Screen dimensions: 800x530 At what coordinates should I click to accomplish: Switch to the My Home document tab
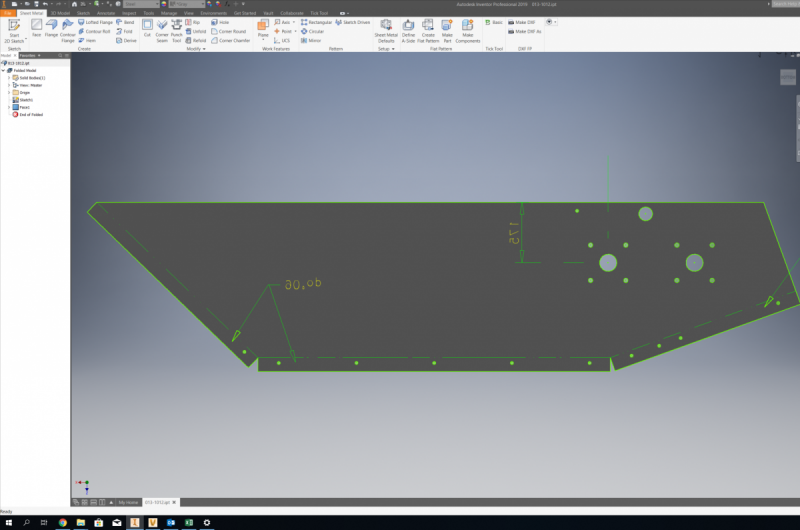(128, 502)
